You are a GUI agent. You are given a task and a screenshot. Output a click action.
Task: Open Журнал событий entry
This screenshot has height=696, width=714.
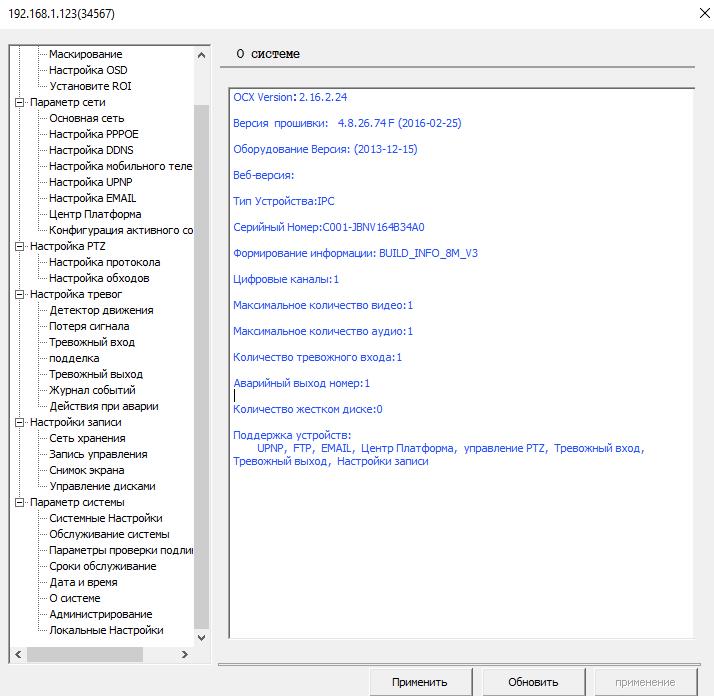tap(92, 390)
